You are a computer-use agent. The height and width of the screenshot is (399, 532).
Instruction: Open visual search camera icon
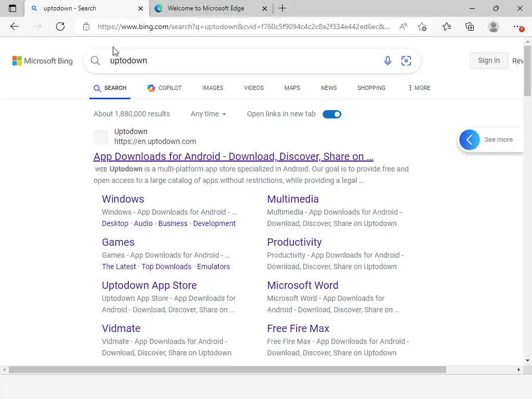(x=406, y=61)
